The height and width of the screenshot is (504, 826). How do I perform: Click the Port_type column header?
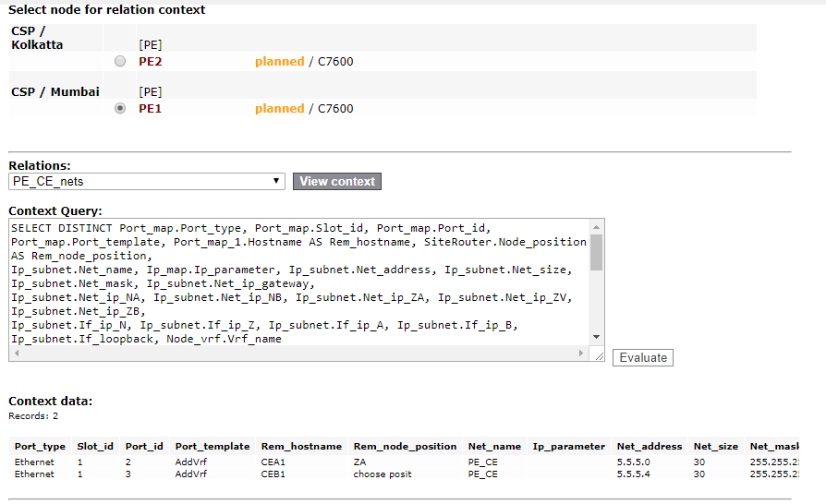(x=39, y=446)
